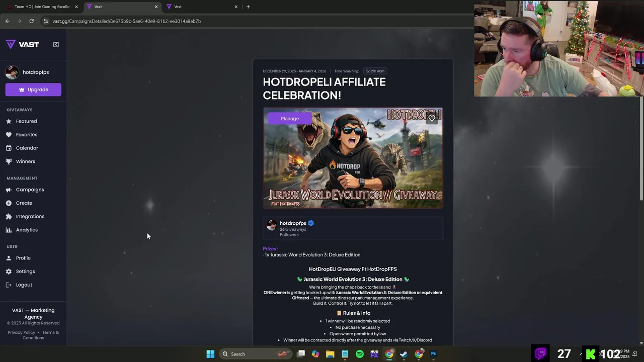Open Settings in the sidebar

(x=25, y=271)
